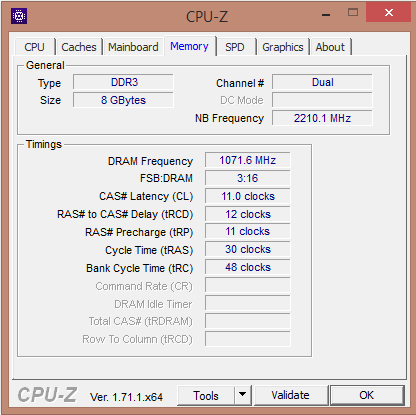Go to the SPD tab

point(235,47)
